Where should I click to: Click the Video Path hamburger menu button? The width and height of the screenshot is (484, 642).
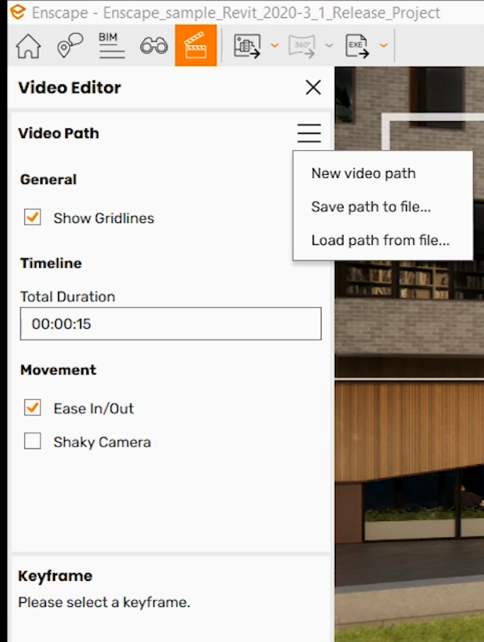click(x=309, y=133)
